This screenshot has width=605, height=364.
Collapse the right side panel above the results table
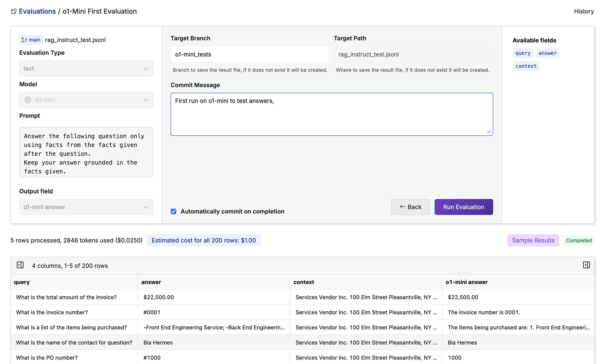(x=586, y=265)
